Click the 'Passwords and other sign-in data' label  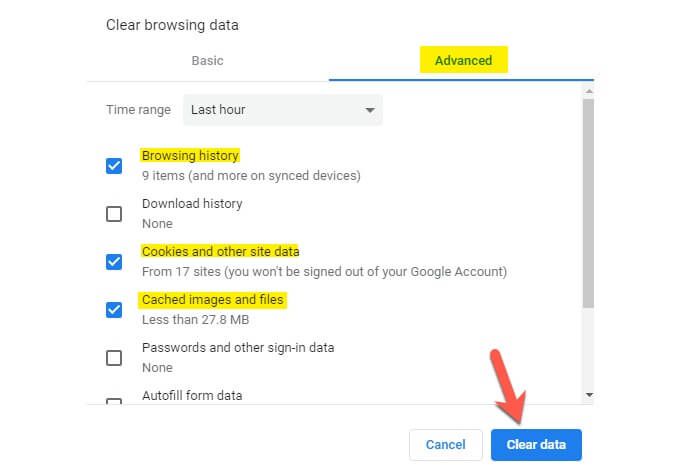(x=238, y=348)
